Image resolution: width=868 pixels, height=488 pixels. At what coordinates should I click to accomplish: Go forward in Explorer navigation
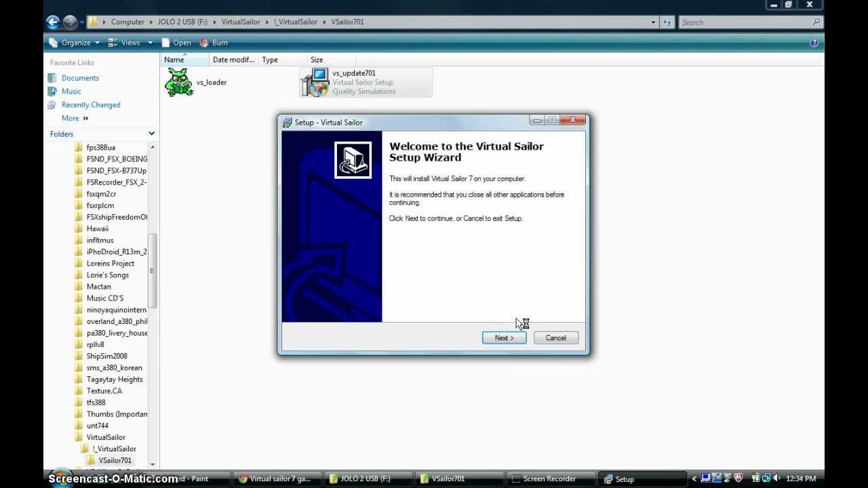pyautogui.click(x=70, y=22)
